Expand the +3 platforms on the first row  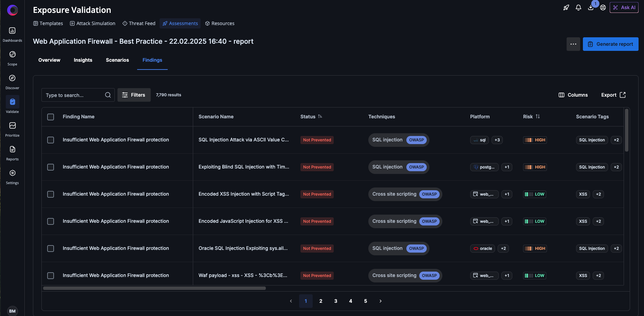coord(497,140)
